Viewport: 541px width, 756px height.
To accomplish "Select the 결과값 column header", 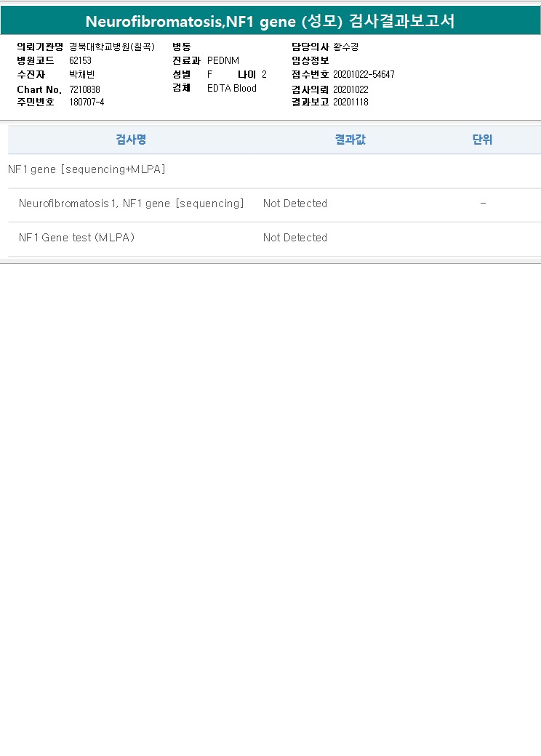I will [x=350, y=140].
